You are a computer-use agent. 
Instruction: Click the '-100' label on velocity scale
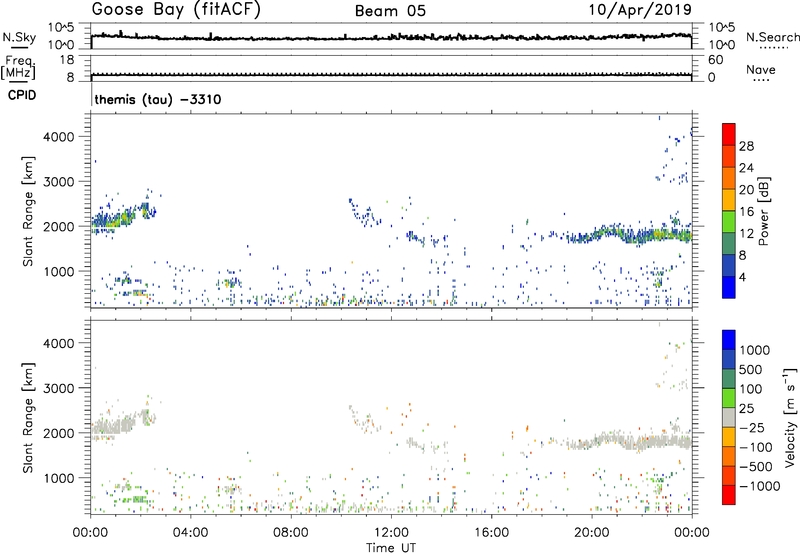click(756, 447)
